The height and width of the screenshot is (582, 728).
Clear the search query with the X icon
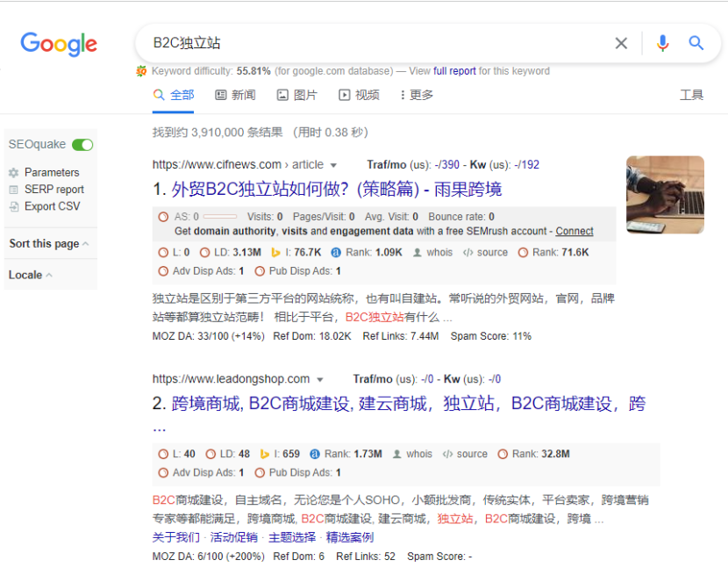click(x=621, y=42)
